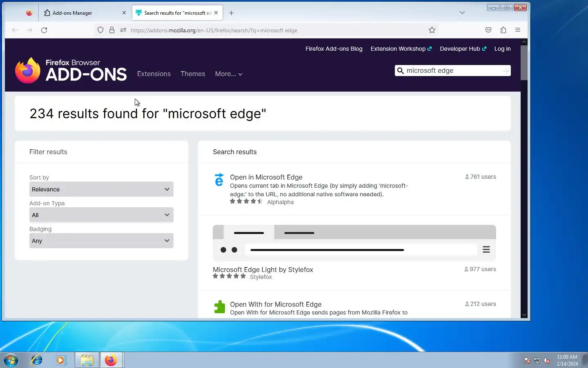This screenshot has height=368, width=588.
Task: Click the 761 users count
Action: (x=481, y=177)
